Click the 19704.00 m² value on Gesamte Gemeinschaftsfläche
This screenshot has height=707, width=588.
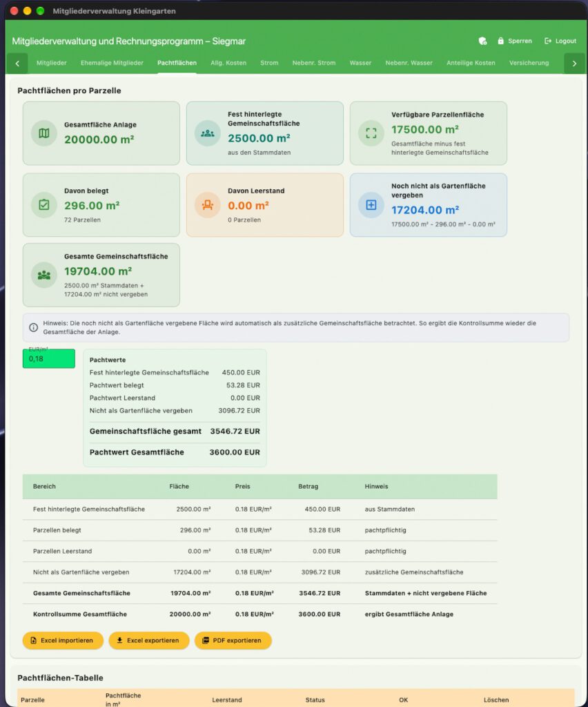tap(98, 271)
